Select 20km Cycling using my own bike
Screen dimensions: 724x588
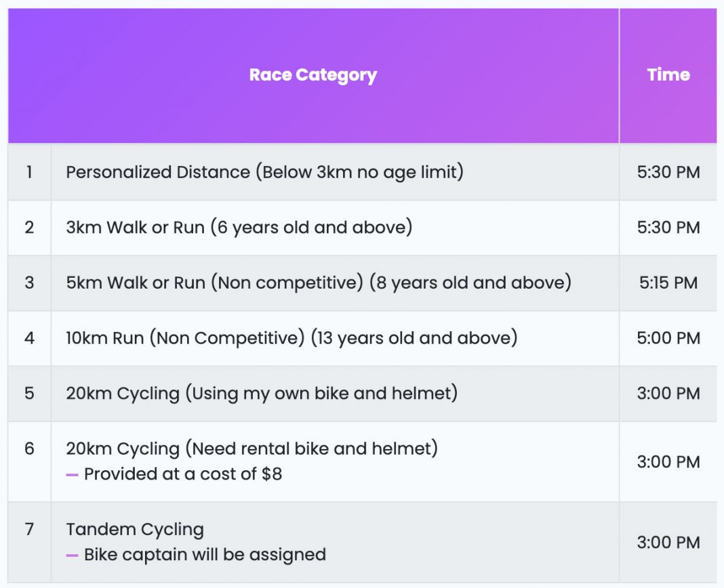tap(262, 394)
